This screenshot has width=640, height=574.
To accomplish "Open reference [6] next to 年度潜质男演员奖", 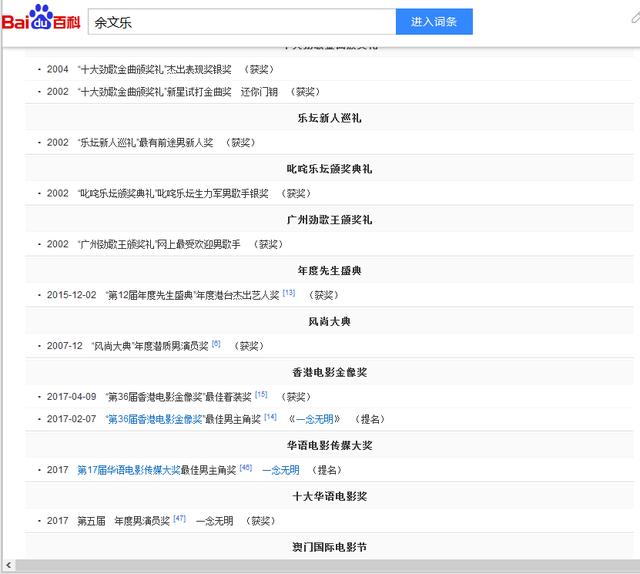I will 216,344.
